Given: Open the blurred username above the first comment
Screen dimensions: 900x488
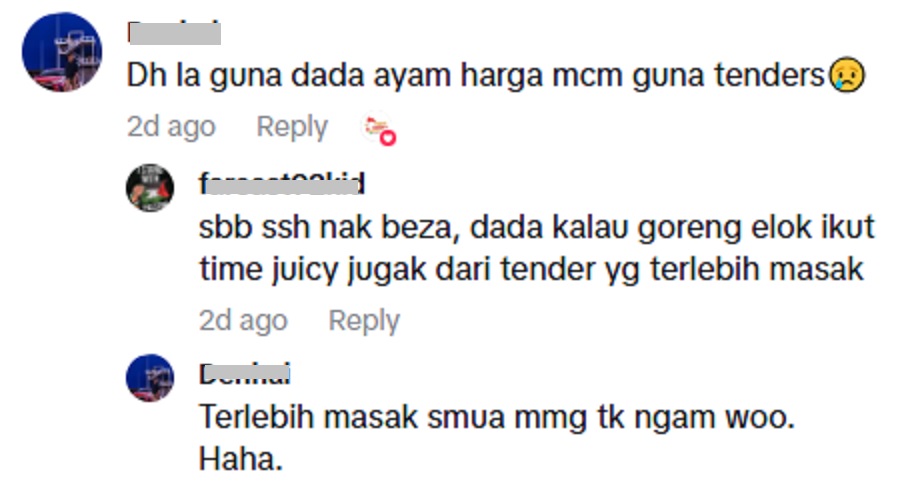Looking at the screenshot, I should click(x=174, y=33).
